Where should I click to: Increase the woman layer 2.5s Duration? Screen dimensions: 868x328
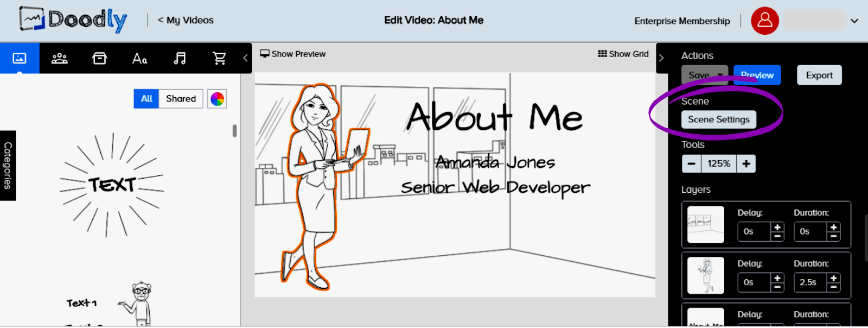(834, 278)
